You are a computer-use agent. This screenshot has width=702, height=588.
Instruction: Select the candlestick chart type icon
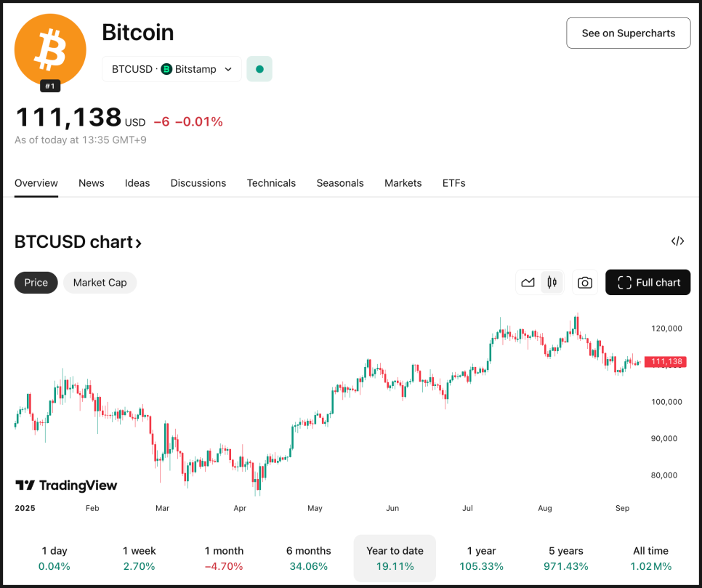tap(552, 283)
